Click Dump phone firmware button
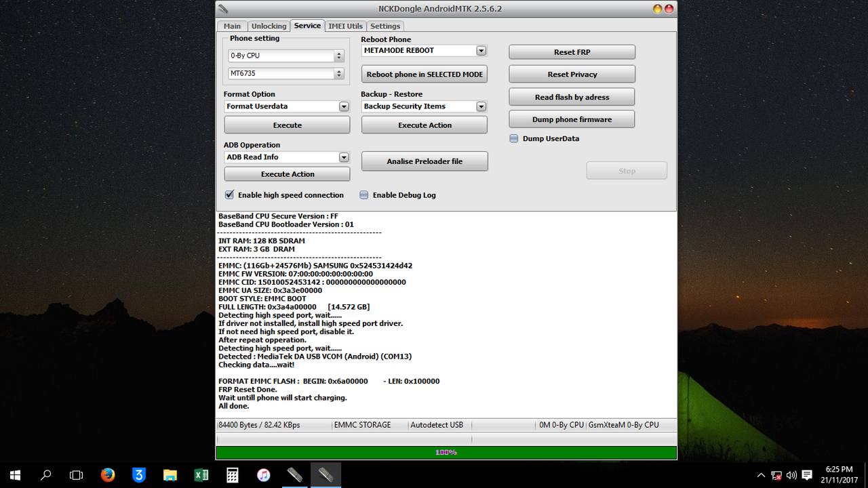This screenshot has width=868, height=488. click(x=572, y=119)
